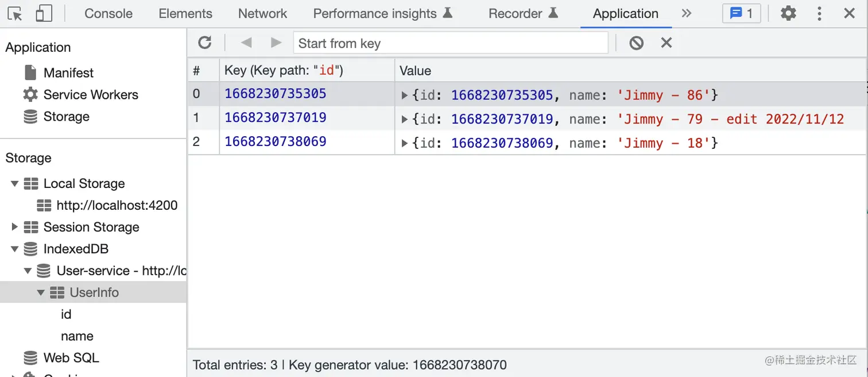Viewport: 868px width, 377px height.
Task: Select key 1668230737019 in the table
Action: pos(276,118)
